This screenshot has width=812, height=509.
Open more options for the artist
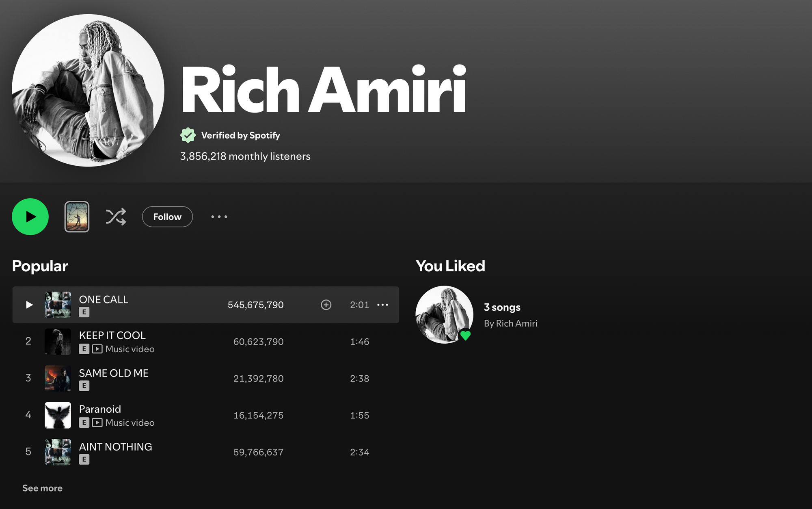[219, 217]
